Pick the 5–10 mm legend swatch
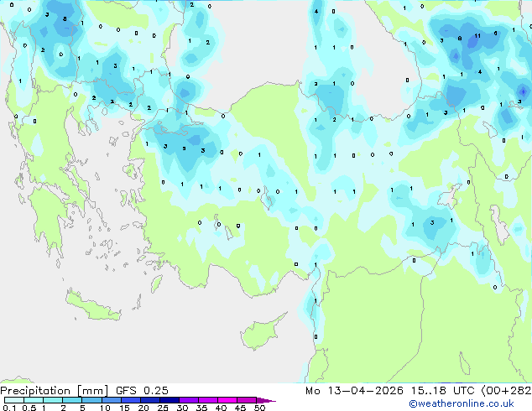The image size is (532, 411). click(x=91, y=400)
